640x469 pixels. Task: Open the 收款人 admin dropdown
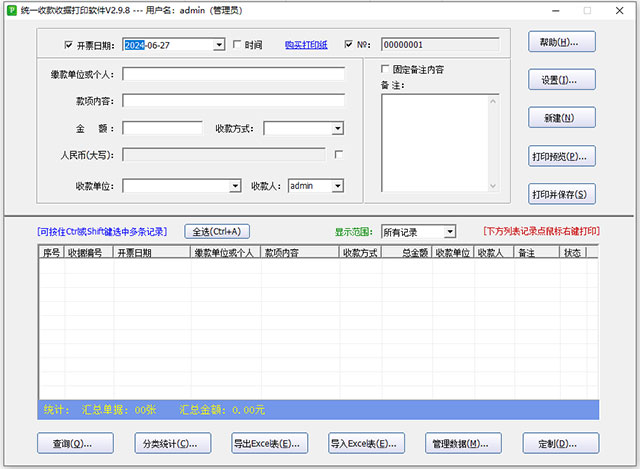pyautogui.click(x=338, y=186)
